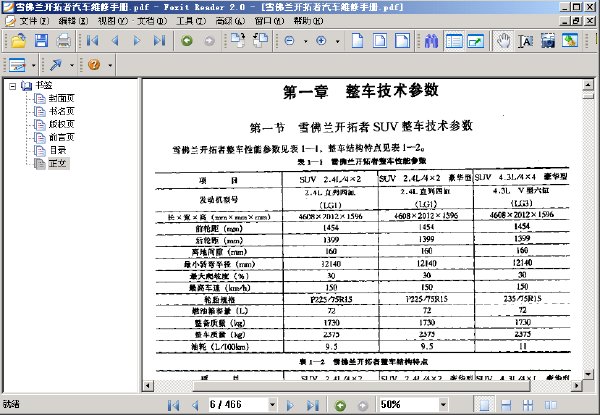600x415 pixels.
Task: Click the vertical scrollbar down arrow
Action: 588,374
